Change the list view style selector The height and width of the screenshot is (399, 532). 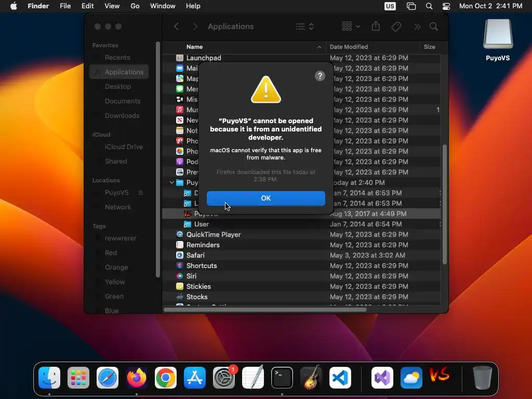[x=304, y=26]
